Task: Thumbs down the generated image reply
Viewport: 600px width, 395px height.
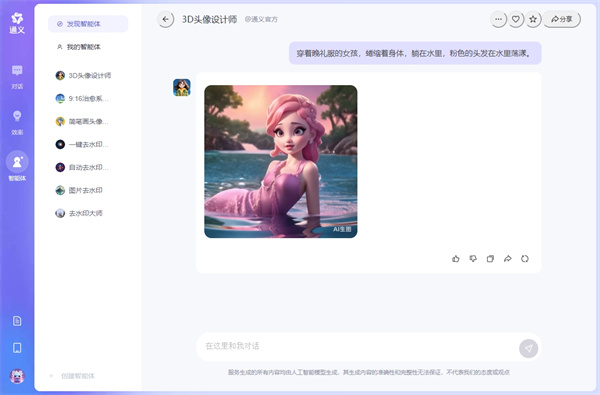Action: click(473, 259)
